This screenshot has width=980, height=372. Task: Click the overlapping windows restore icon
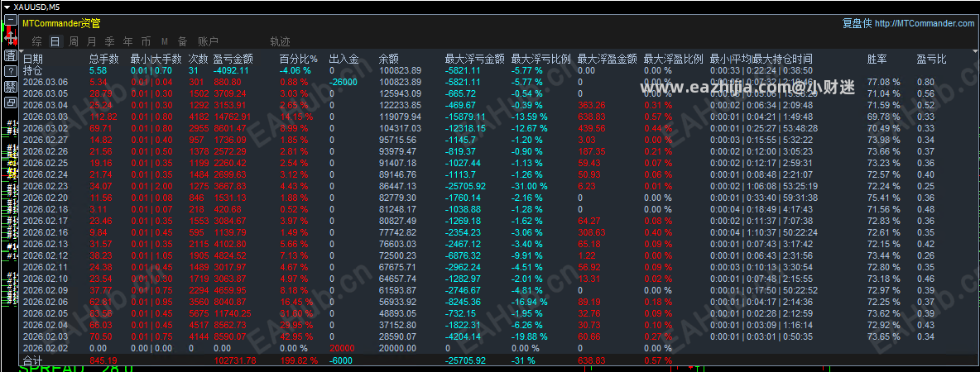(x=11, y=103)
